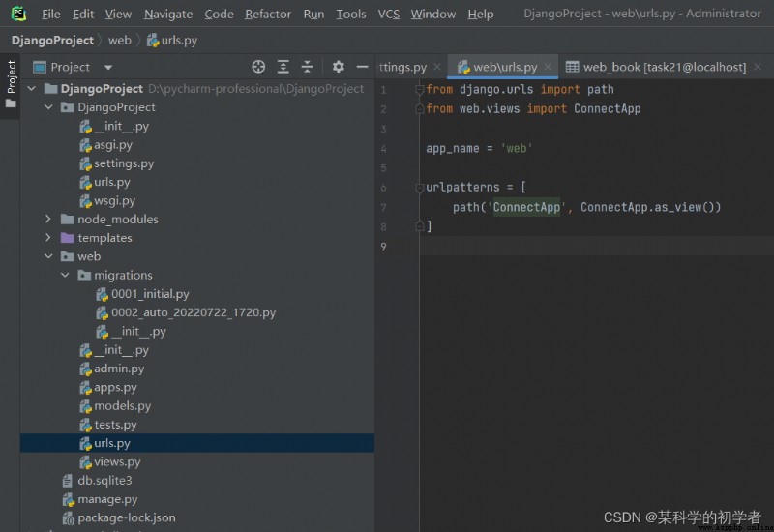Open Project panel settings gear
The width and height of the screenshot is (774, 532).
point(338,67)
